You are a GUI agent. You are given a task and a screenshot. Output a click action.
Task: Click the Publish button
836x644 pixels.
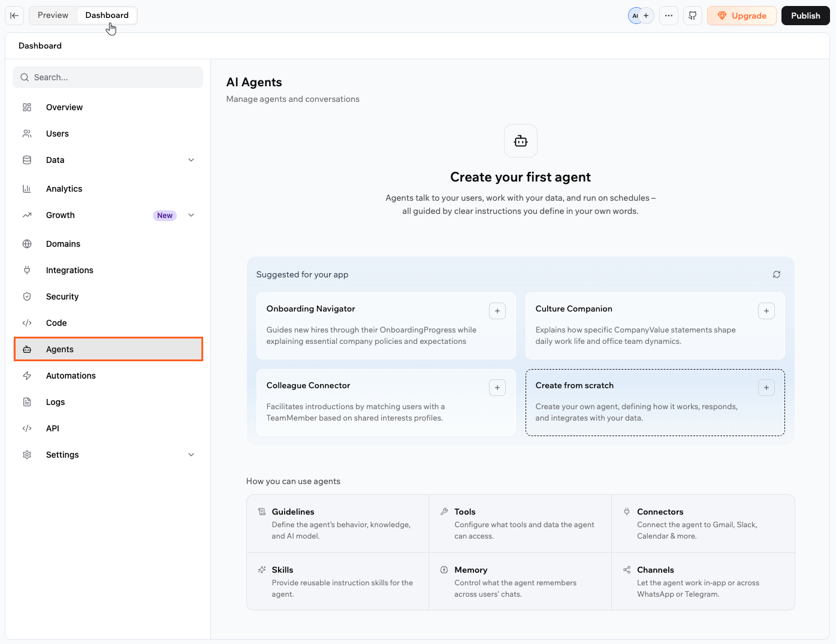click(805, 16)
